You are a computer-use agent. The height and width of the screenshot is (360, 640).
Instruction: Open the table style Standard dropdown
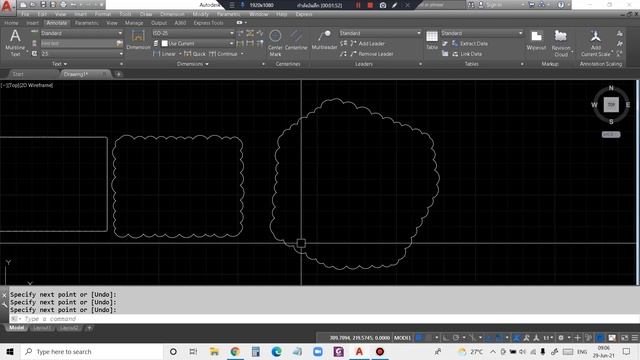coord(482,33)
